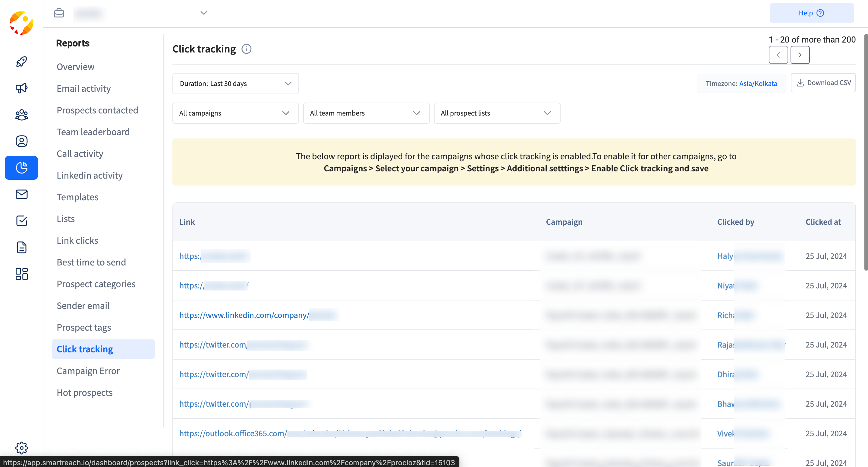
Task: Select the Campaigns icon in left sidebar
Action: (x=22, y=87)
